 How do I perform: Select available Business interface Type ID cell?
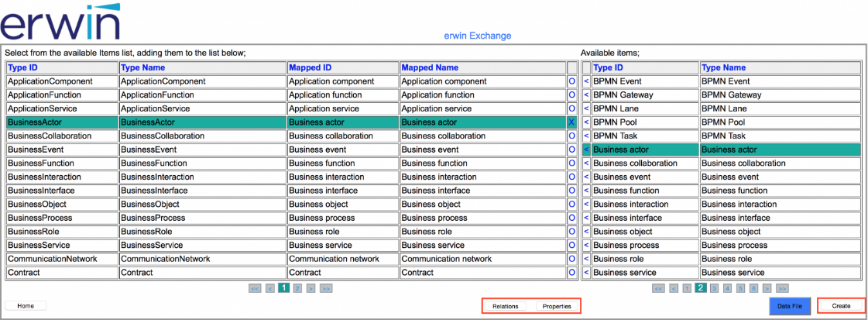point(646,218)
